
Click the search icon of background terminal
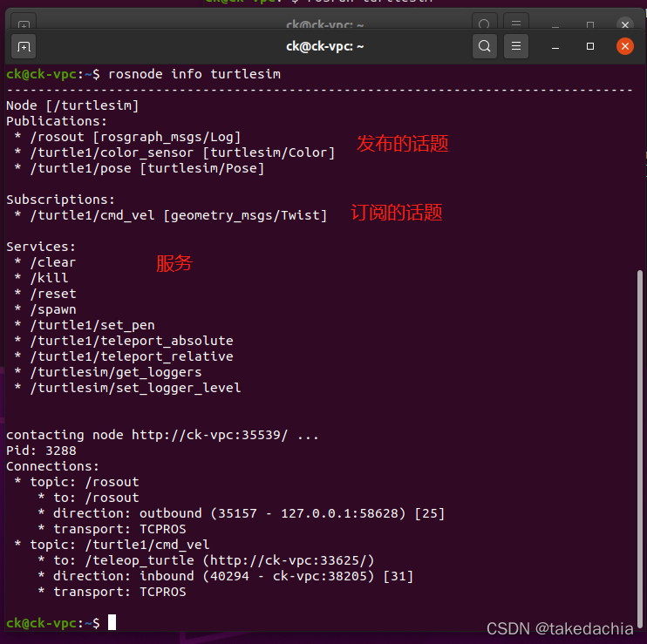click(x=485, y=23)
